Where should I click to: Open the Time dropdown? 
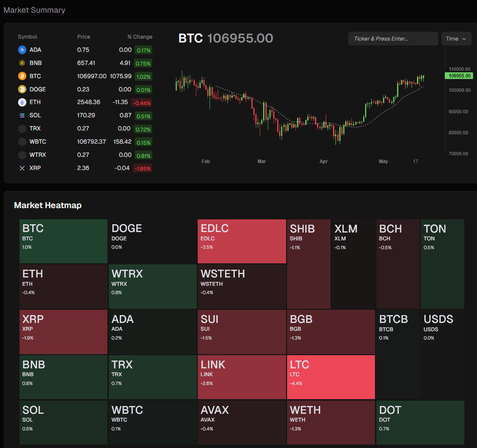(456, 39)
